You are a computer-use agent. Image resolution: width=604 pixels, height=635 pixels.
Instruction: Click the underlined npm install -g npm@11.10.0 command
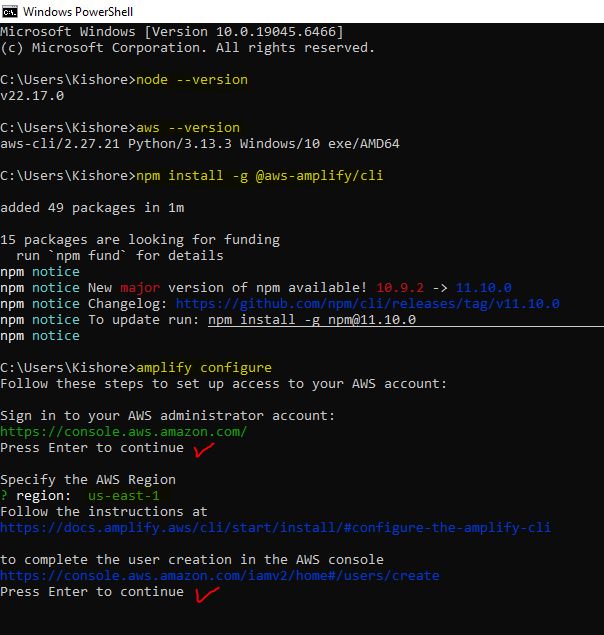pos(311,319)
